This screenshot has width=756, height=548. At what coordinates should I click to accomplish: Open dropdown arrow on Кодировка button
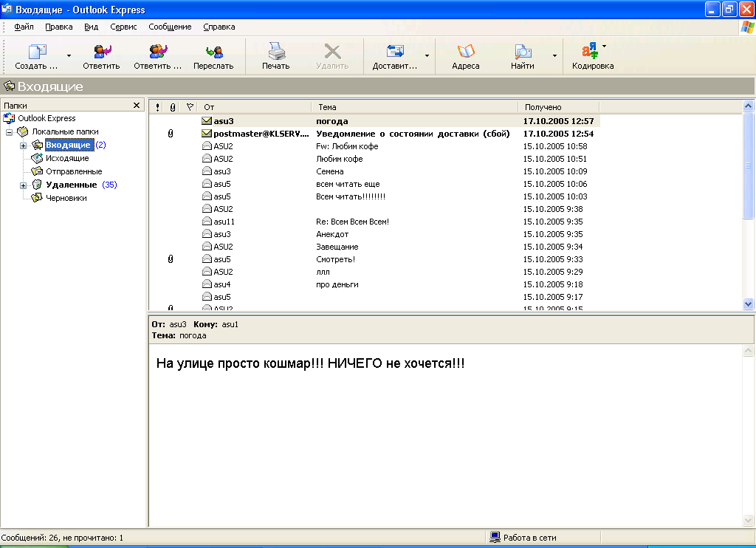[604, 47]
